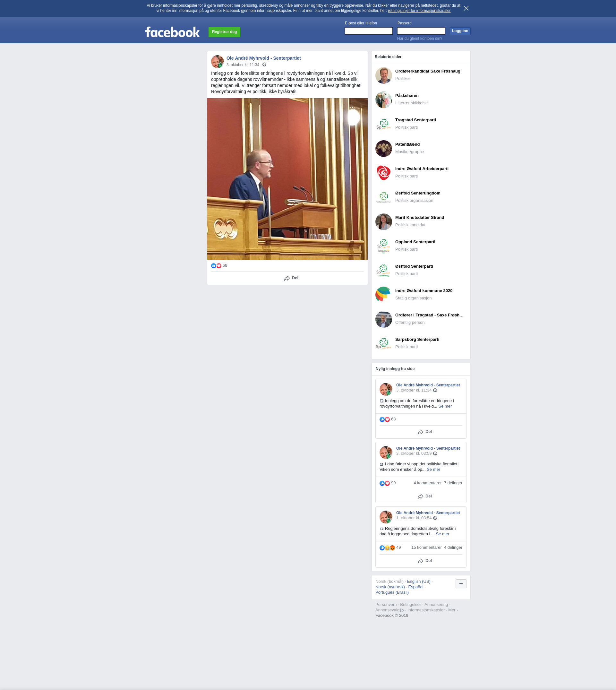Click the sad reaction icon on domstolsutvalg post
Image resolution: width=616 pixels, height=690 pixels.
click(x=387, y=548)
